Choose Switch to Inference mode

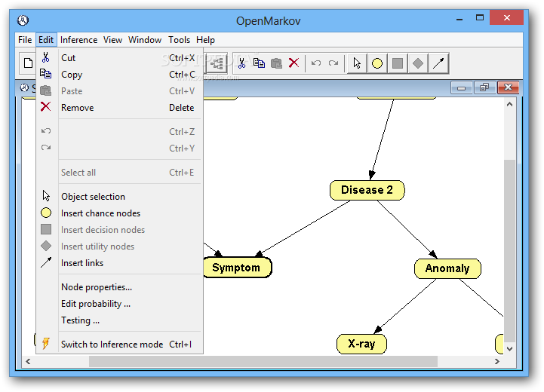pyautogui.click(x=119, y=345)
